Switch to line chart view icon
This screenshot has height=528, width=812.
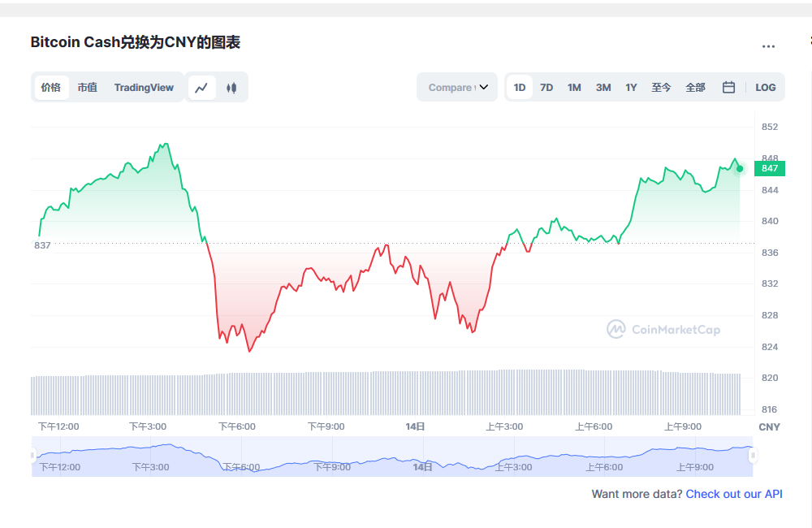[x=201, y=88]
